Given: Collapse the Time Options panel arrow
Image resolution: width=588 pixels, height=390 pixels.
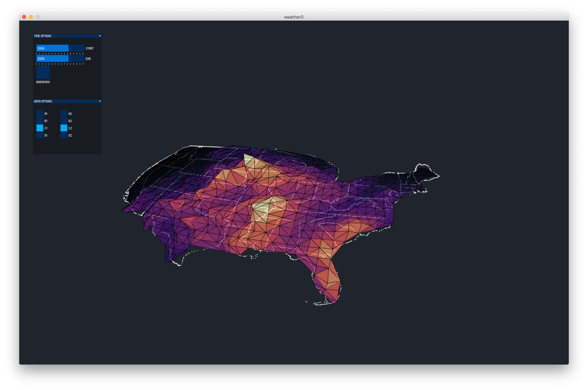Looking at the screenshot, I should 100,36.
